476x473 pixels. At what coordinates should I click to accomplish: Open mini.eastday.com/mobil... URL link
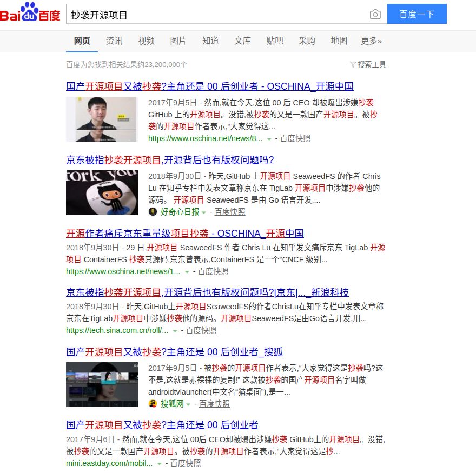tap(109, 463)
